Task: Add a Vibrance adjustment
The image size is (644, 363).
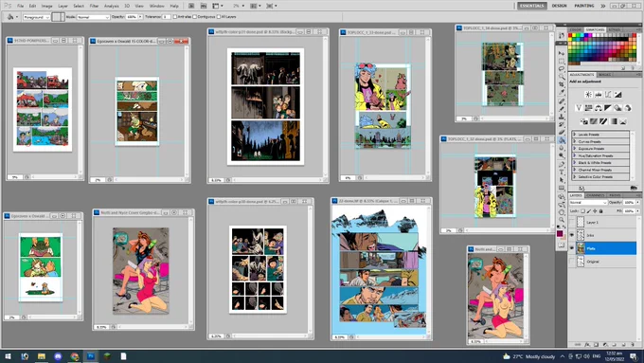Action: (579, 108)
